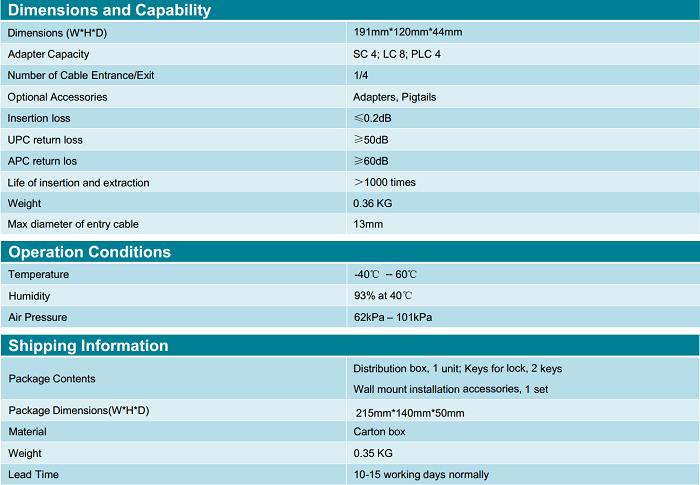Click the 93% at 40℃ humidity value

383,296
